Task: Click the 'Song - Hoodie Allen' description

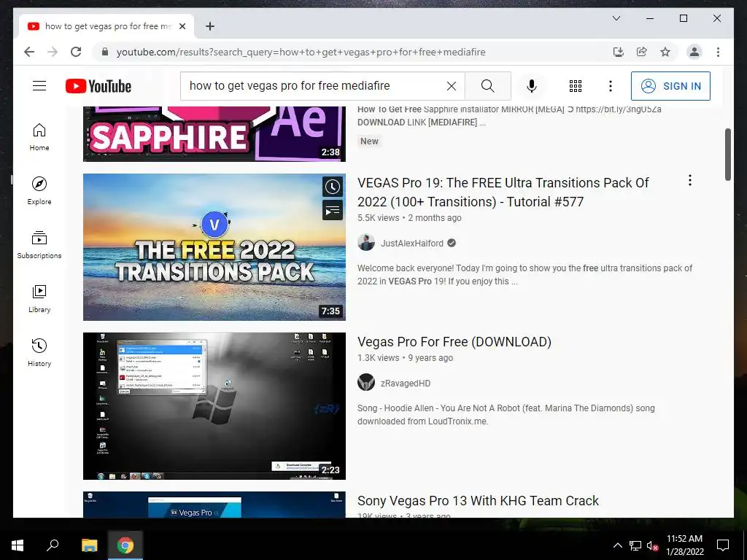Action: (x=506, y=415)
